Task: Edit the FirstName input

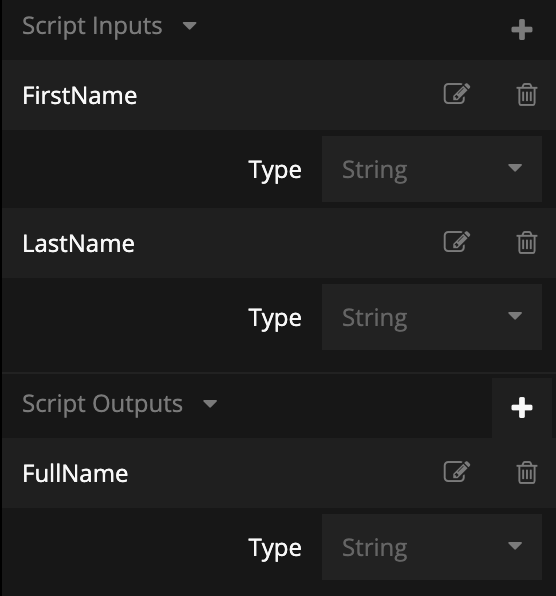Action: click(456, 94)
